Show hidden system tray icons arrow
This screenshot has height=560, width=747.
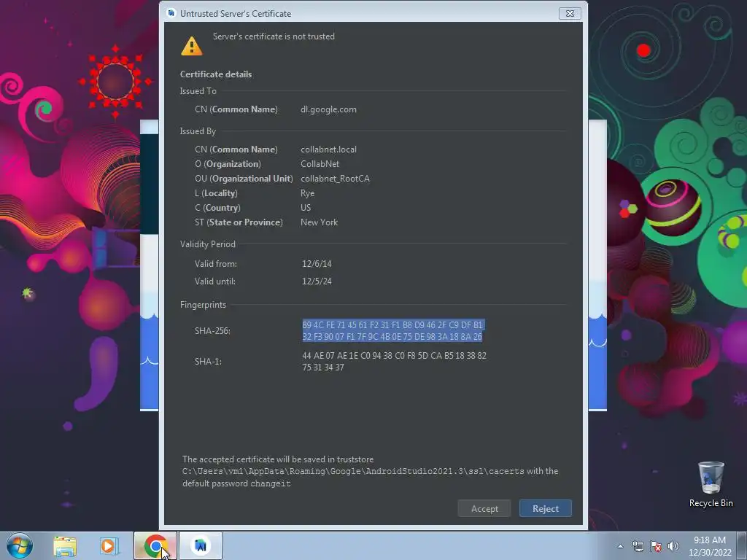point(620,546)
